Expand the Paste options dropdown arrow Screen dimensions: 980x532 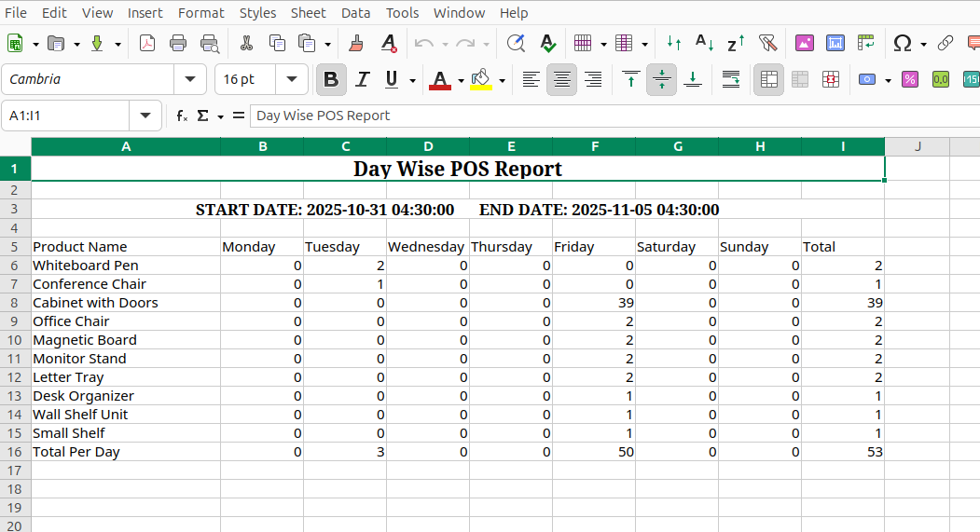tap(327, 45)
